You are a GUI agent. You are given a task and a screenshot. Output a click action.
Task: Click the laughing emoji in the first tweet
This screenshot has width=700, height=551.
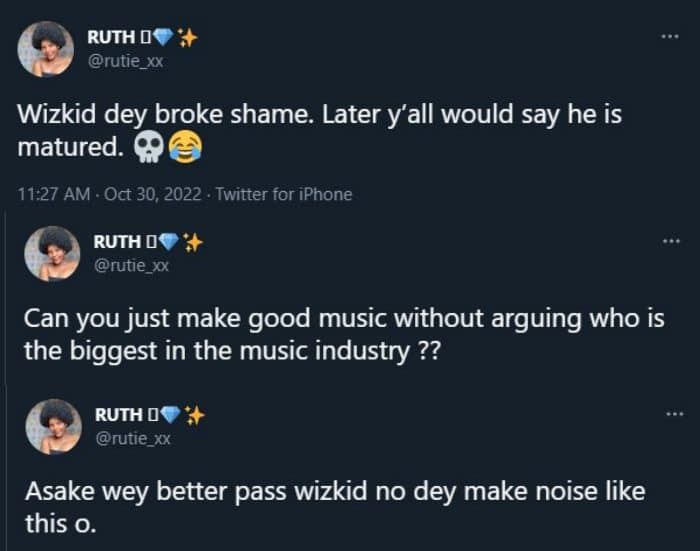[x=181, y=149]
